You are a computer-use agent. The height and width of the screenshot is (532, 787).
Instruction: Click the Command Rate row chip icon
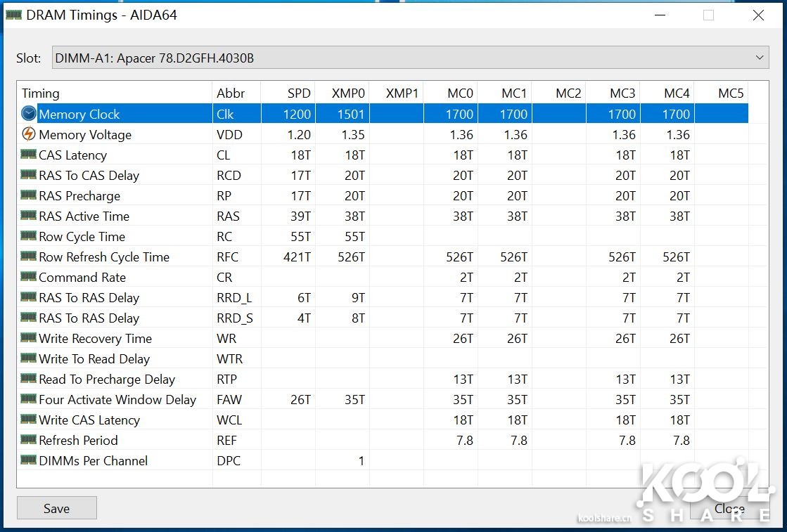tap(28, 277)
